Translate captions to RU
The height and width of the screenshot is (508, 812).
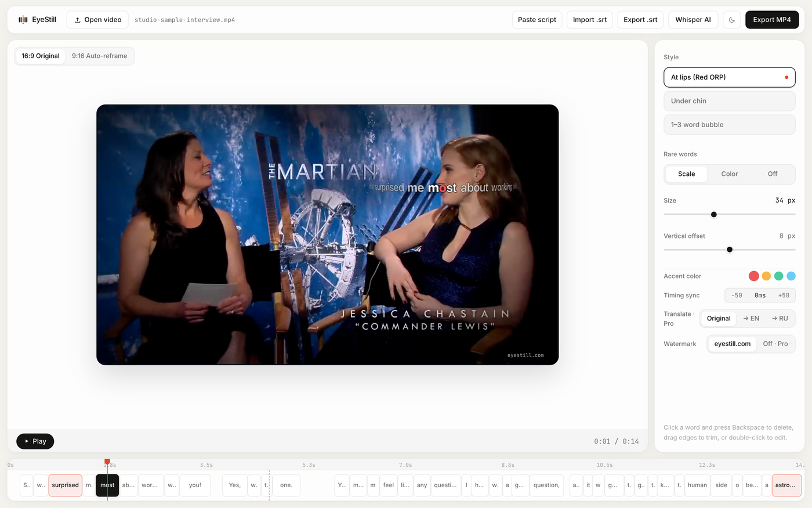(x=780, y=319)
